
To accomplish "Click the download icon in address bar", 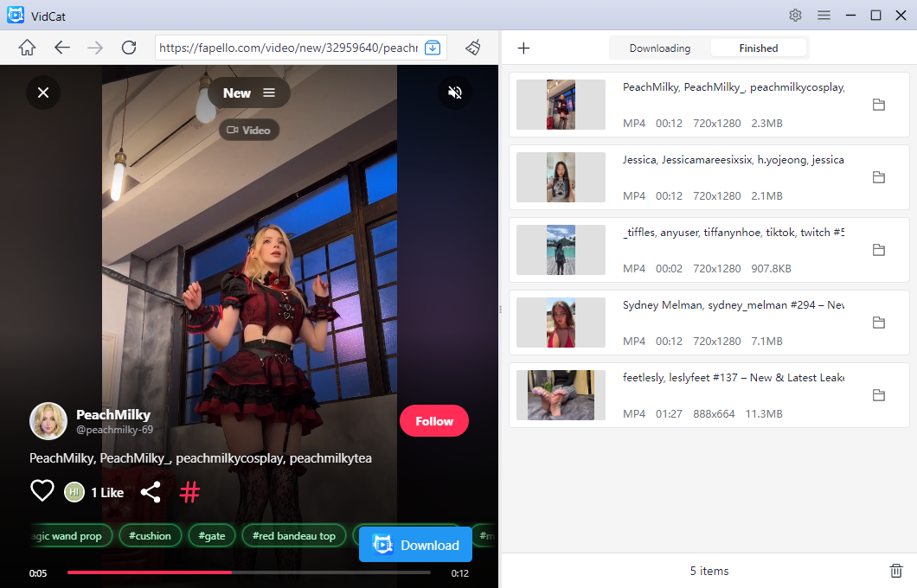I will tap(433, 48).
